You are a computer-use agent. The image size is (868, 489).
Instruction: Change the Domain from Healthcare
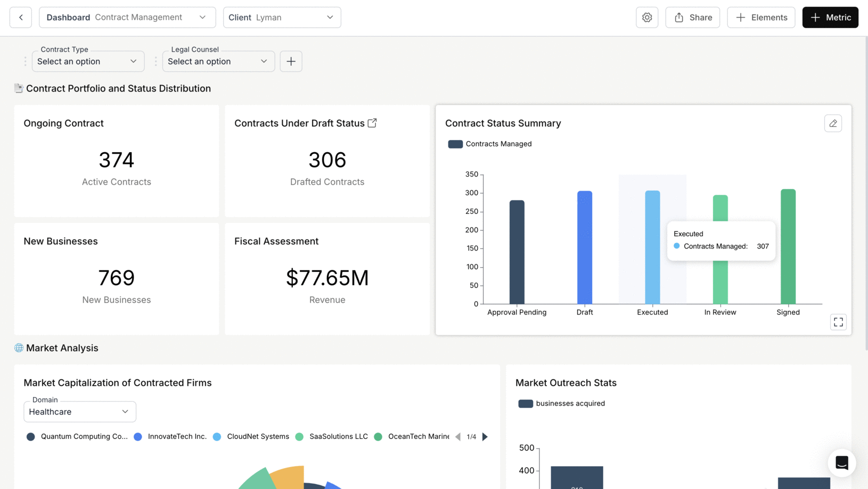(79, 411)
